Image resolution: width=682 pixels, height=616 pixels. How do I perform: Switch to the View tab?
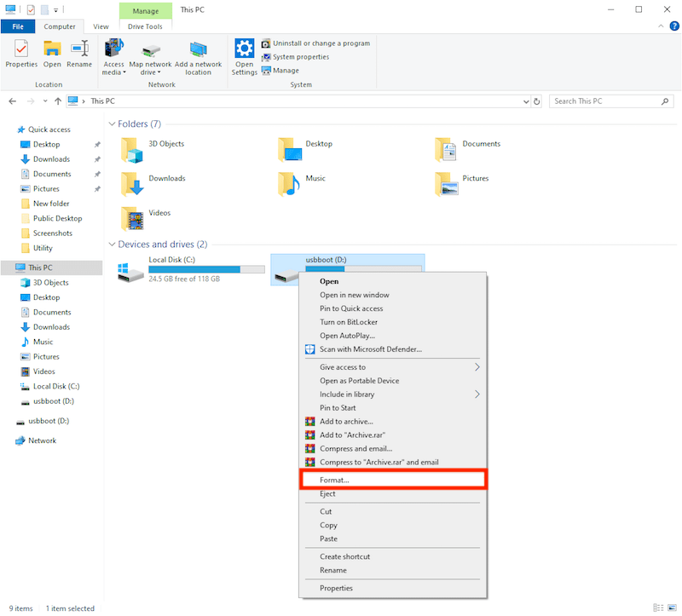(101, 26)
